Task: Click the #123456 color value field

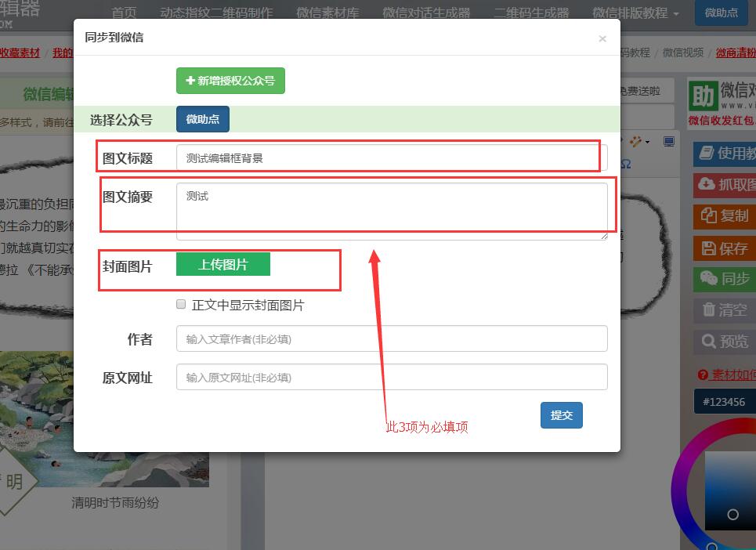Action: pyautogui.click(x=725, y=402)
